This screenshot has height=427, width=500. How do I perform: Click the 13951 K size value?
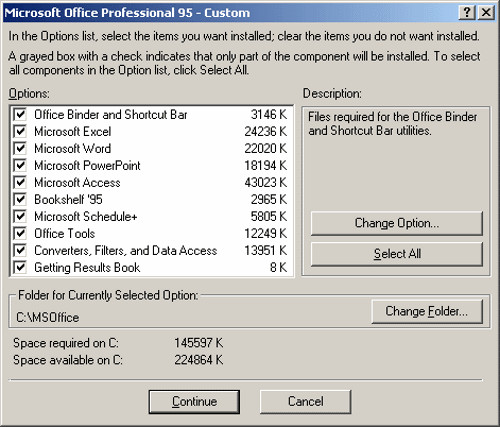coord(266,251)
